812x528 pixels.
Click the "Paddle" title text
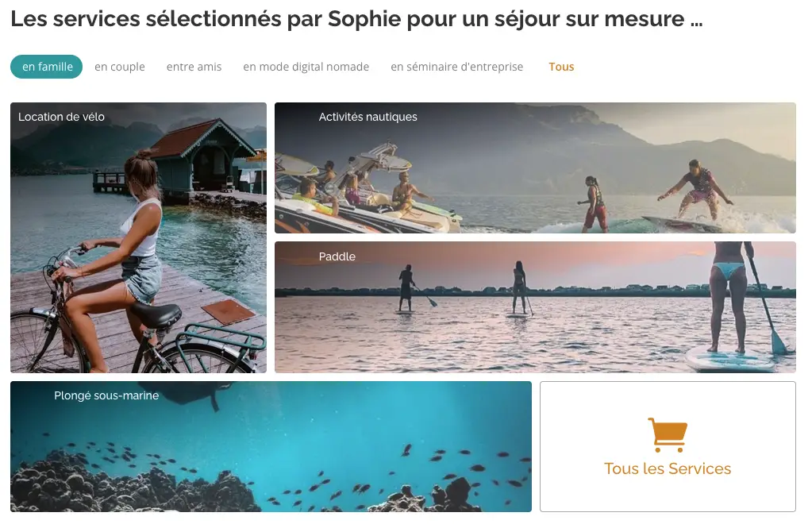[x=337, y=256]
